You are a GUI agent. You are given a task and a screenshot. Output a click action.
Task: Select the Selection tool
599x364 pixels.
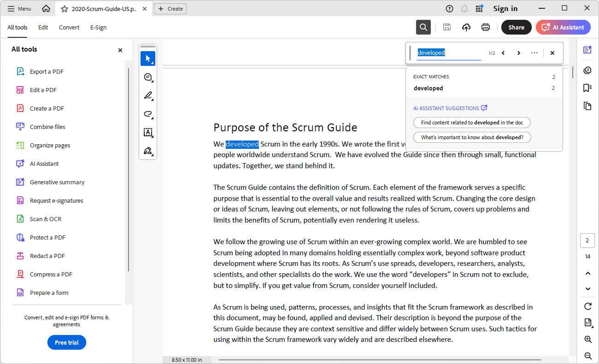click(x=148, y=59)
